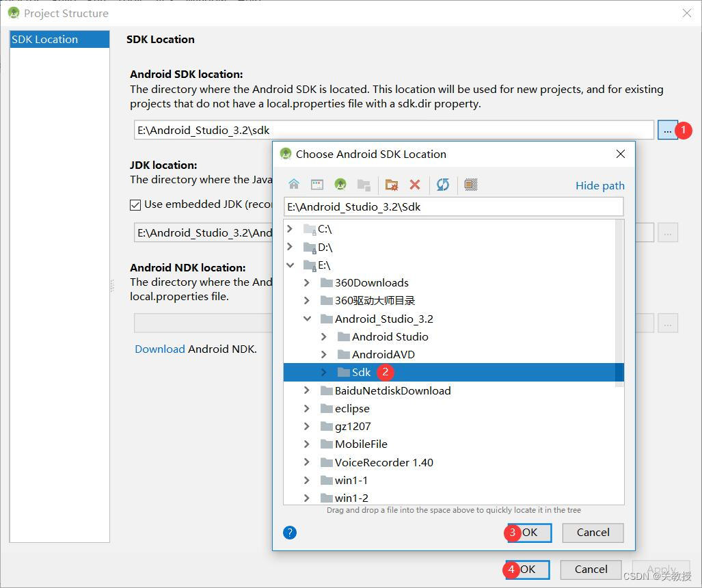Select the 360Downloads folder row
Viewport: 702px width, 588px height.
tap(450, 282)
